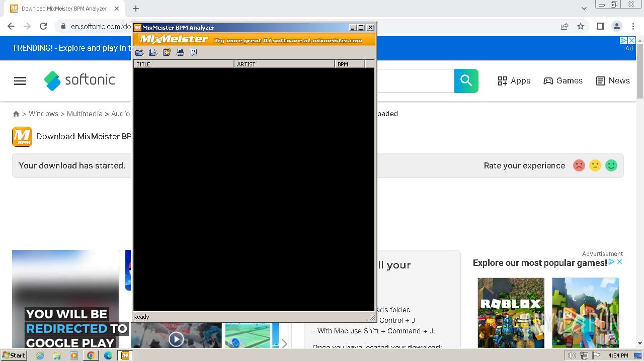Click the next arrow on thumbnail carousel

pos(284,343)
